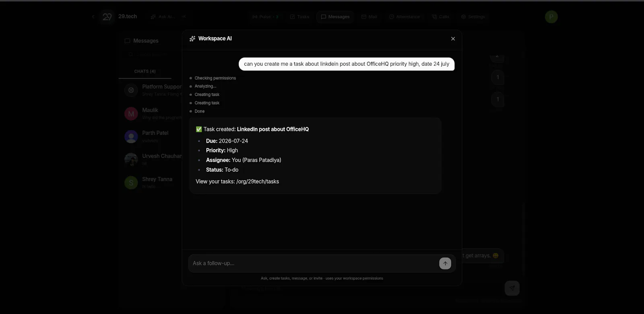
Task: Click Shrey Tanna's avatar icon
Action: click(x=131, y=183)
